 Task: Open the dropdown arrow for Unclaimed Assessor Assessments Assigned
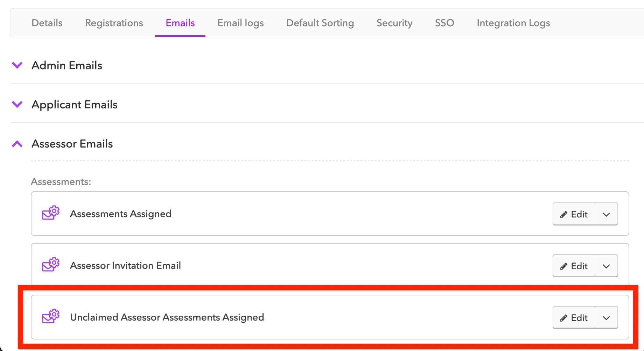click(x=606, y=318)
